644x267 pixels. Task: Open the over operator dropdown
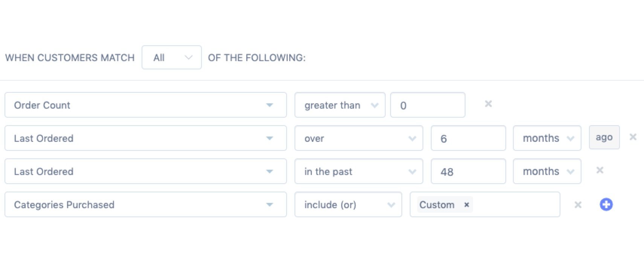(x=359, y=138)
